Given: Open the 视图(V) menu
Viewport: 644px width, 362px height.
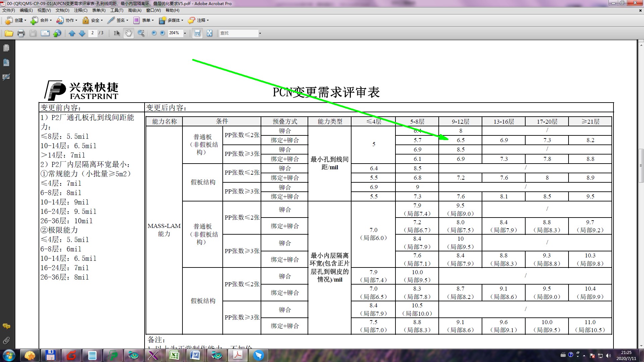Looking at the screenshot, I should (44, 10).
